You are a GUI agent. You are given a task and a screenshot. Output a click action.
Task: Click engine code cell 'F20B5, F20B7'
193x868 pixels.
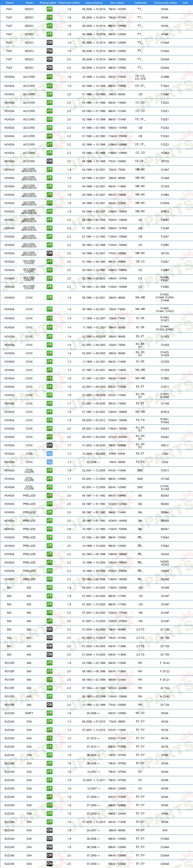[165, 279]
